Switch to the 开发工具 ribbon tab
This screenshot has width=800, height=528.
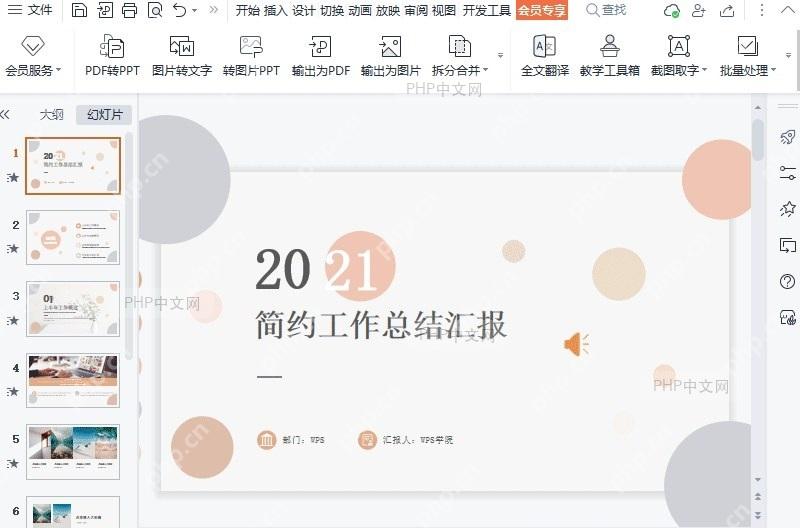(487, 10)
